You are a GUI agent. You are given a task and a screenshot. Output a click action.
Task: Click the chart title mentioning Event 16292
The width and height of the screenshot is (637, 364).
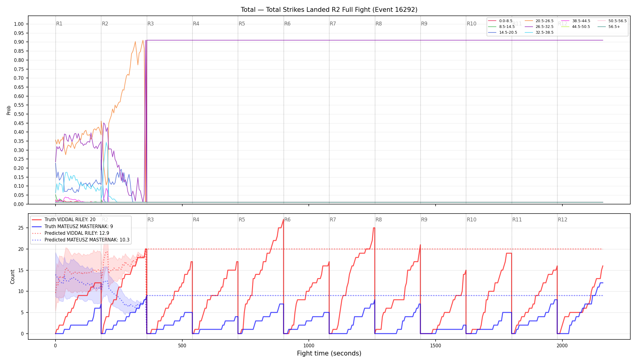tap(329, 10)
